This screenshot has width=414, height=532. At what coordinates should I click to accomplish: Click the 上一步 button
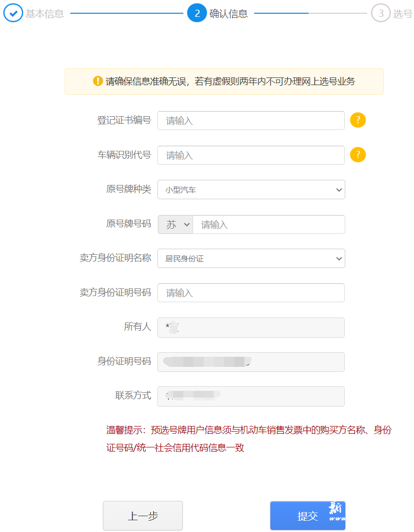143,516
